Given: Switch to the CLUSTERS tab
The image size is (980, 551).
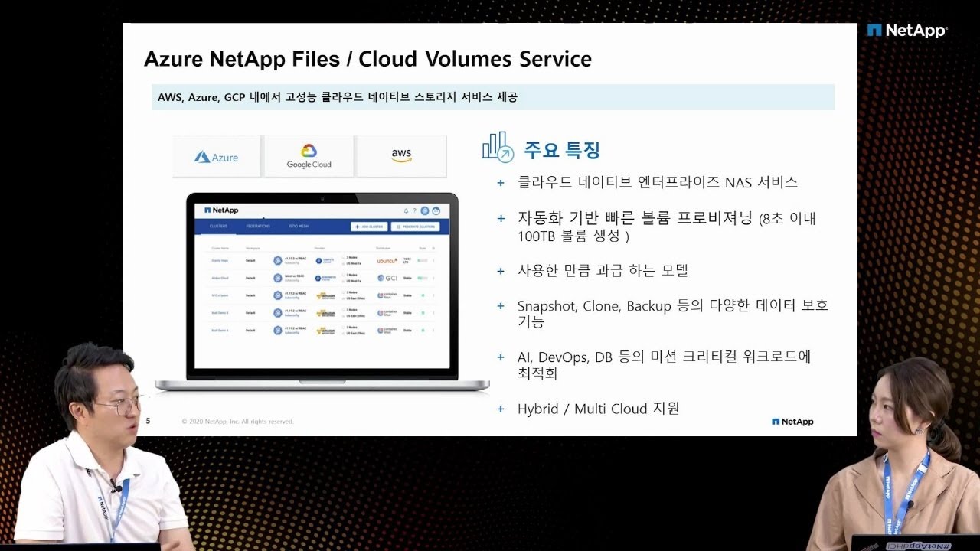Looking at the screenshot, I should (218, 227).
